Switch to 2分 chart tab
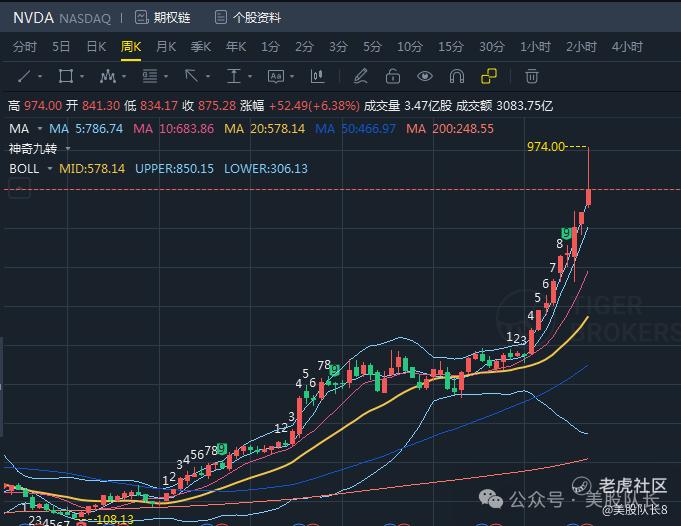681x526 pixels. (x=304, y=46)
